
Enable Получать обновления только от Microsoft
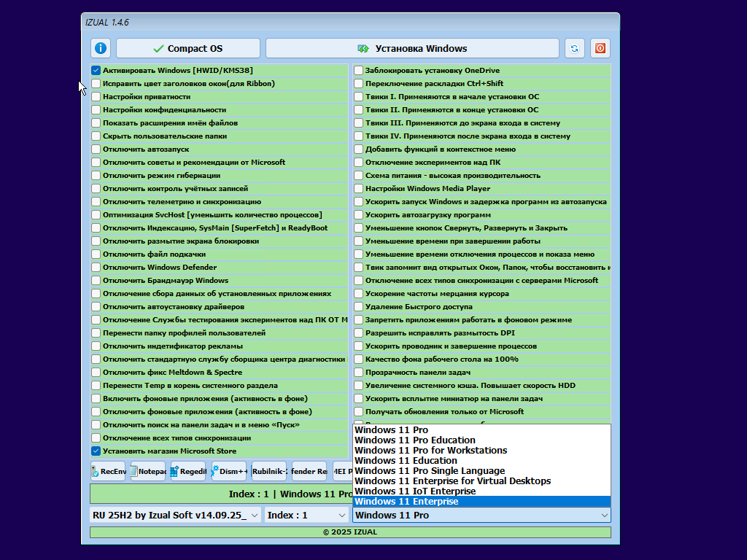(x=359, y=411)
